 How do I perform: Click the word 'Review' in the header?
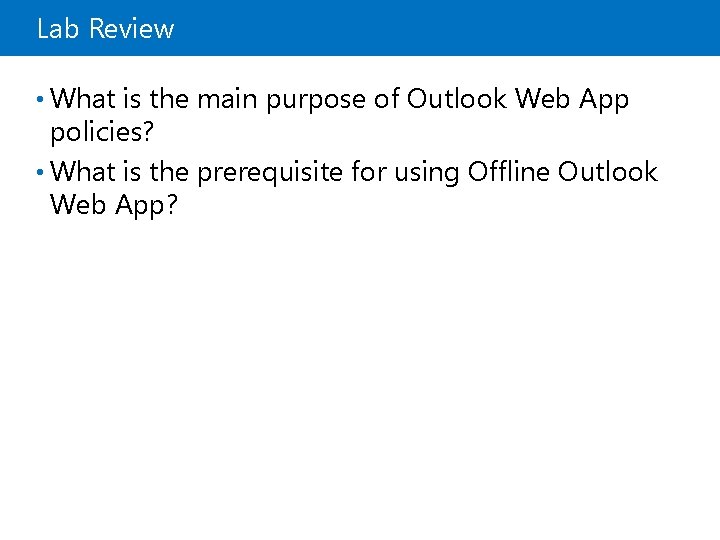pos(131,28)
